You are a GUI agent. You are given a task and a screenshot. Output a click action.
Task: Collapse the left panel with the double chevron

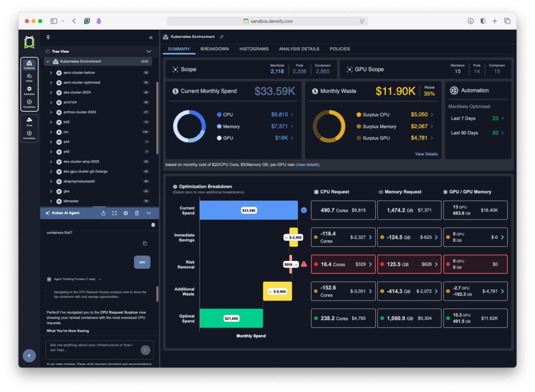(x=151, y=38)
